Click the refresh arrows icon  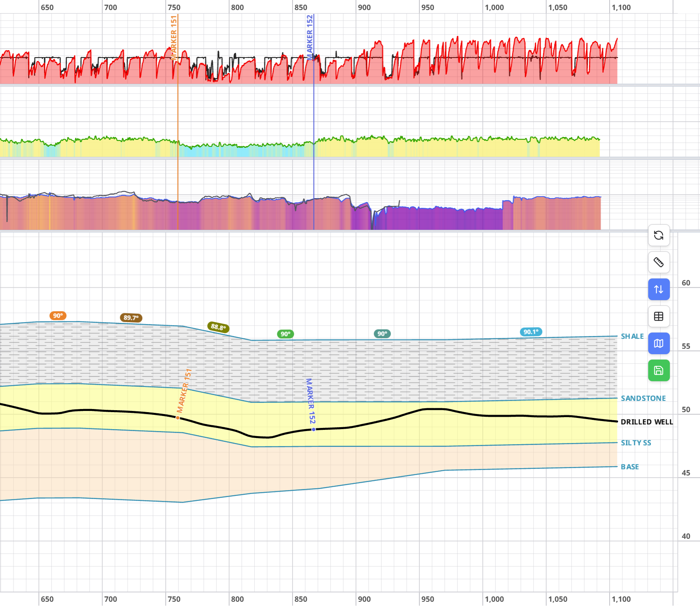tap(659, 235)
